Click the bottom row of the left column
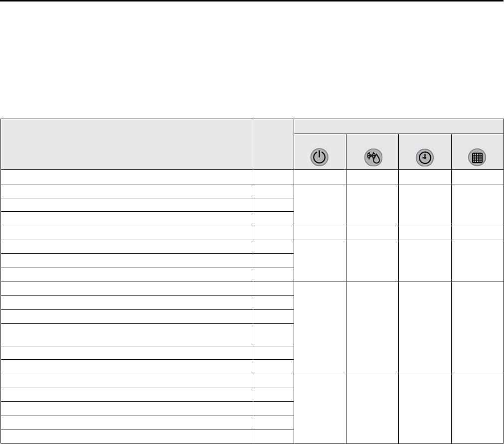 tap(127, 436)
